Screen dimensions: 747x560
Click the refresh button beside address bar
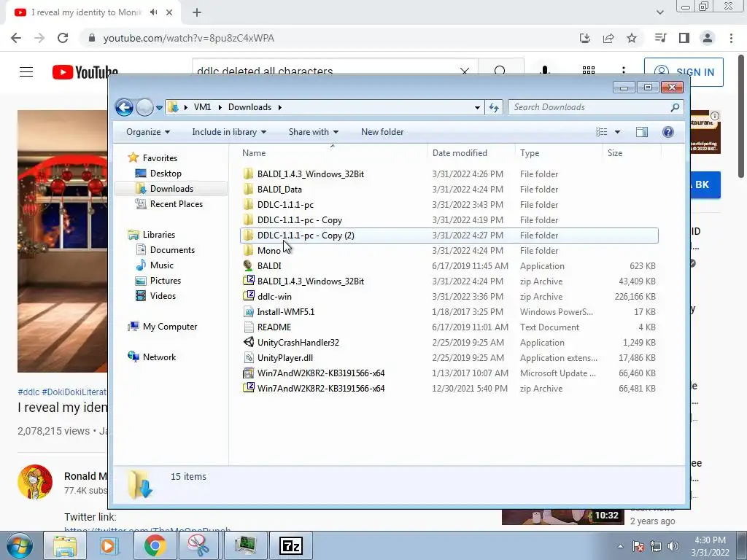pyautogui.click(x=494, y=107)
